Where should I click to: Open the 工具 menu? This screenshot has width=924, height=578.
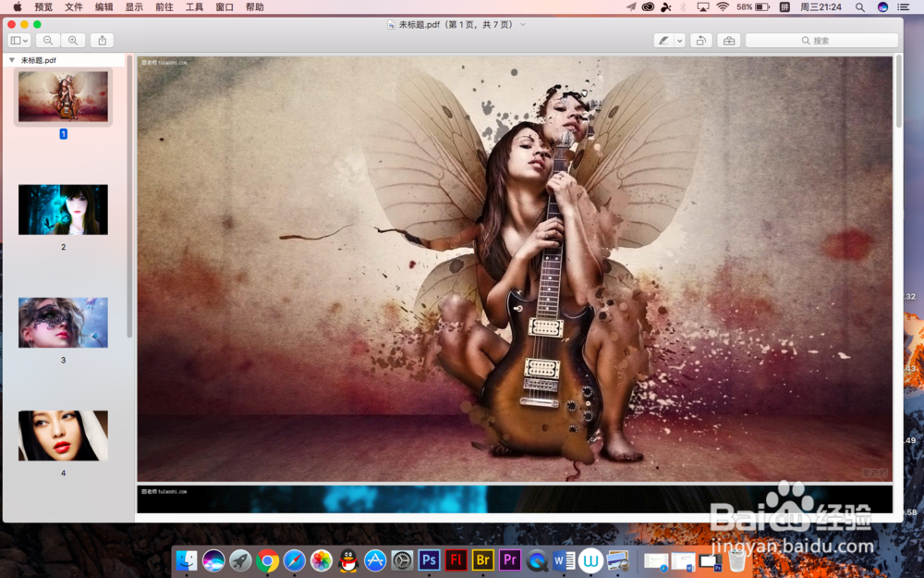[194, 7]
